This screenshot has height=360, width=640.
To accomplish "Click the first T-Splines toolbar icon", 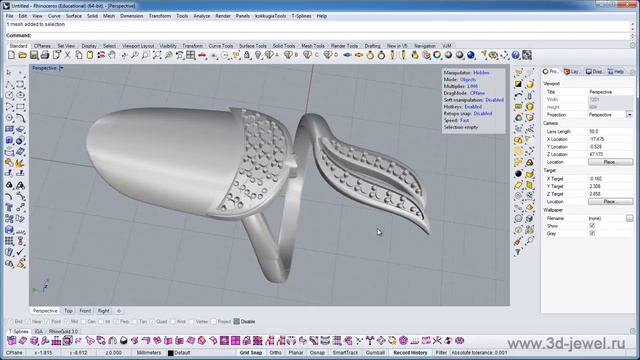I will tap(11, 340).
